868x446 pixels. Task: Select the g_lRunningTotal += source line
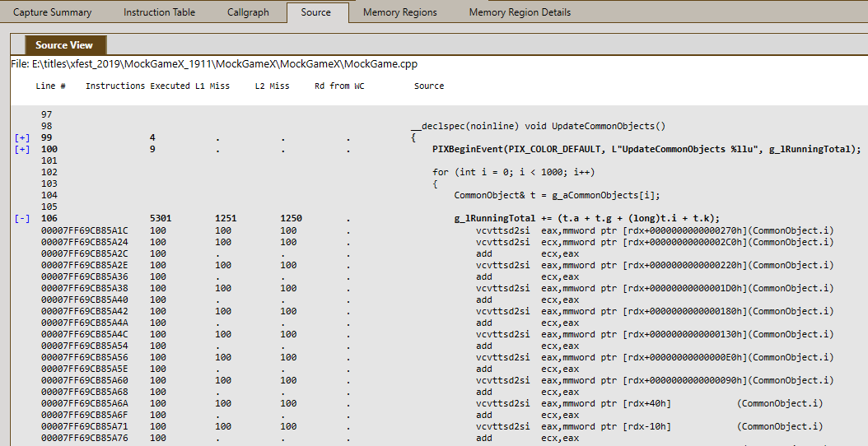coord(587,219)
